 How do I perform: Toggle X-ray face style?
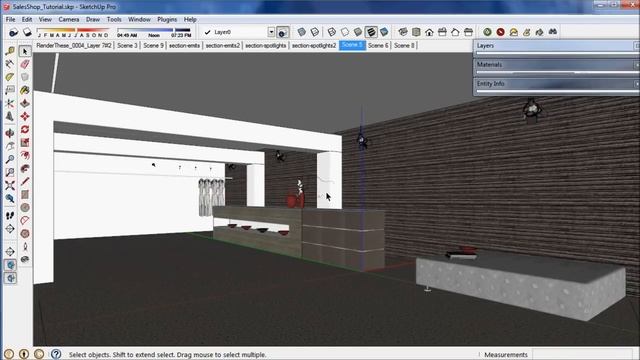click(x=302, y=32)
